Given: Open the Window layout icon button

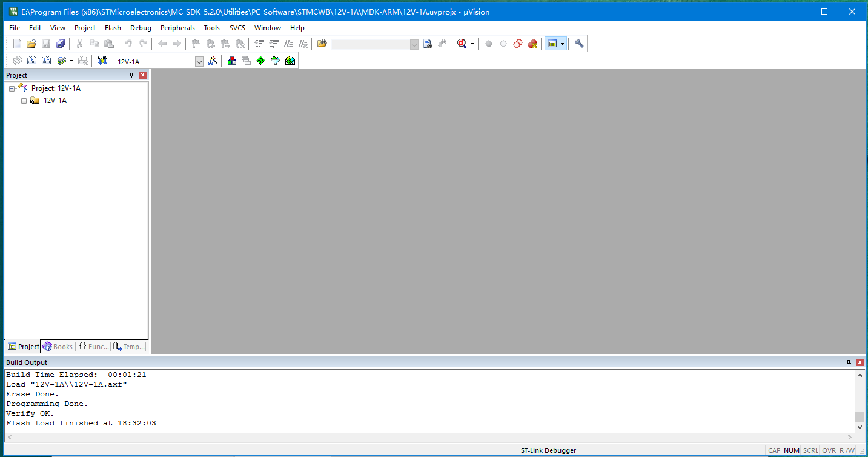Looking at the screenshot, I should tap(552, 44).
